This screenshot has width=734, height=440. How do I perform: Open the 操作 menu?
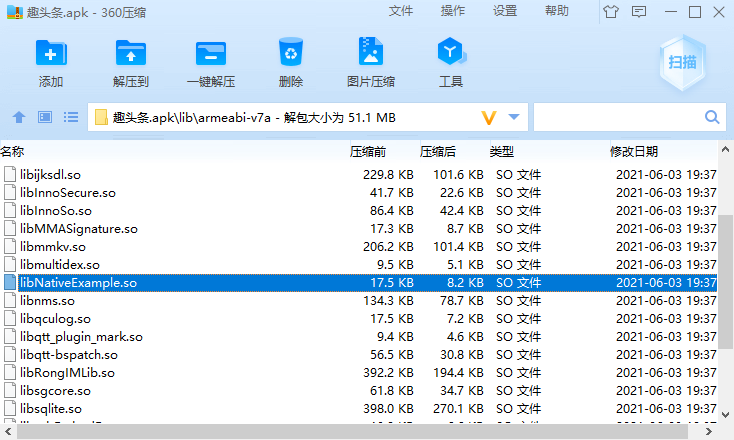click(453, 11)
